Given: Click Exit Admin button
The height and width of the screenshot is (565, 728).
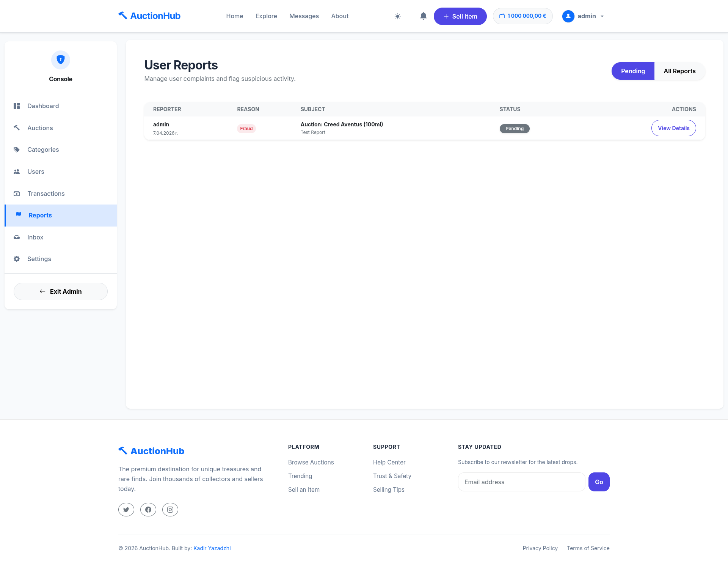Looking at the screenshot, I should (61, 291).
